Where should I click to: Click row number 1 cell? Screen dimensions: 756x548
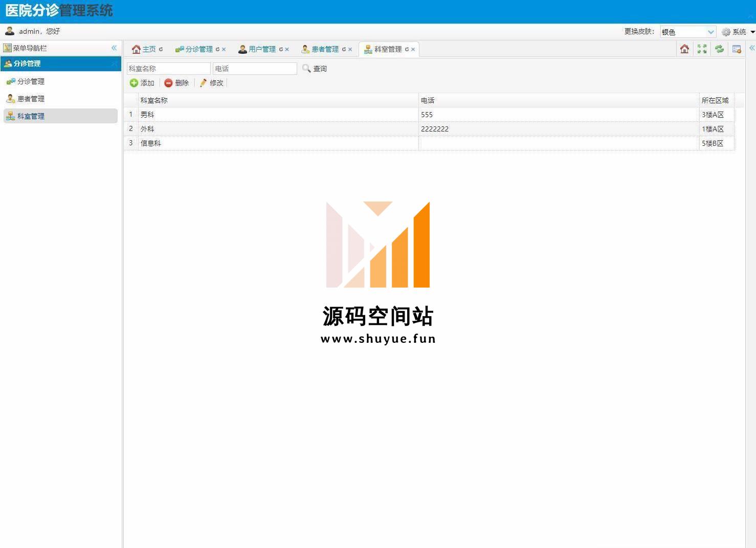click(131, 115)
